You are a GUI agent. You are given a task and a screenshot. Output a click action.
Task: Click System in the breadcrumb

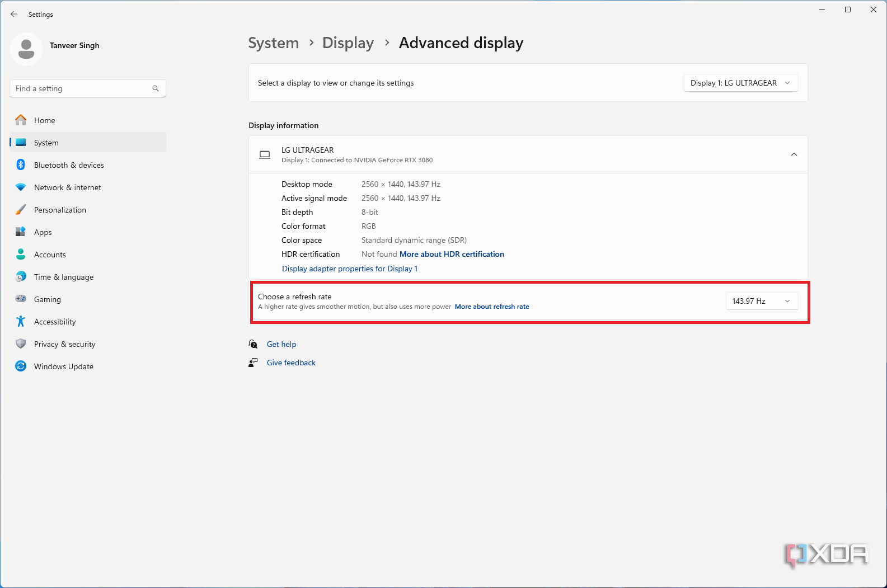click(x=273, y=43)
